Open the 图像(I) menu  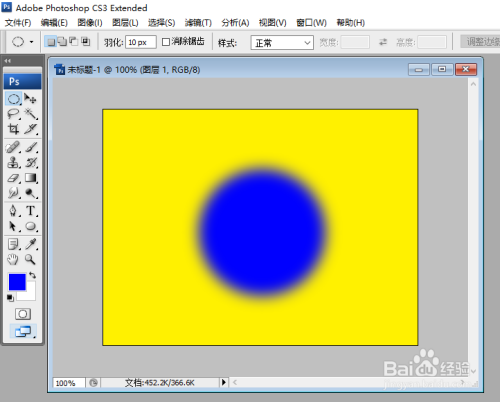(x=90, y=23)
